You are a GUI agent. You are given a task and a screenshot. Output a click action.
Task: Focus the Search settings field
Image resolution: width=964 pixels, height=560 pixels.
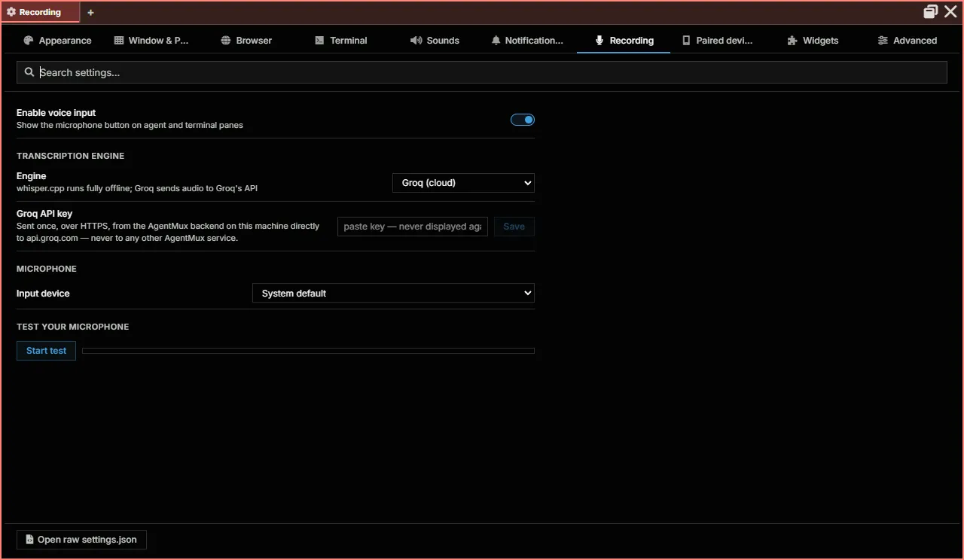point(482,72)
